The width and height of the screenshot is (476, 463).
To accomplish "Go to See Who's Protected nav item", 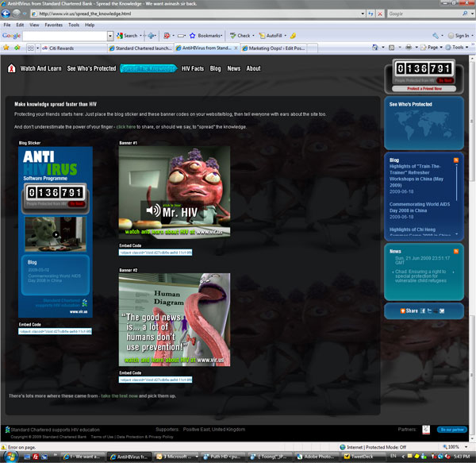I will (91, 68).
